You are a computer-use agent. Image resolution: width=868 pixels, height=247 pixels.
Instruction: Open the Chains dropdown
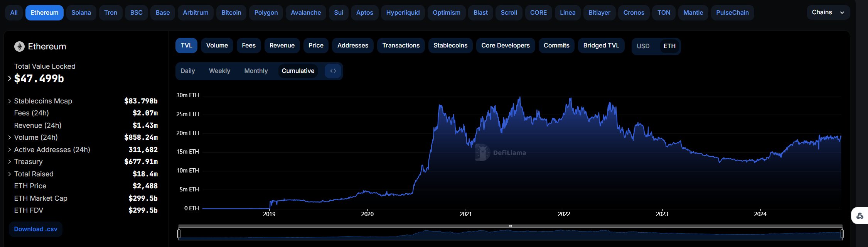point(828,12)
